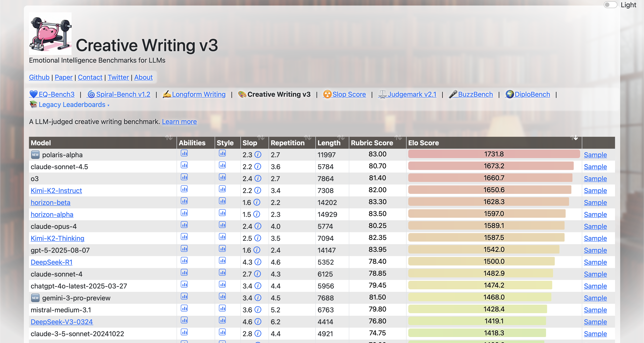This screenshot has width=644, height=343.
Task: Click Slop info icon for o3 row
Action: tap(258, 179)
